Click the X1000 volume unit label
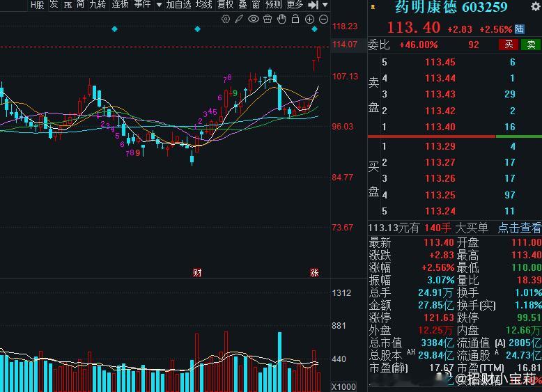The height and width of the screenshot is (392, 542). click(x=343, y=387)
